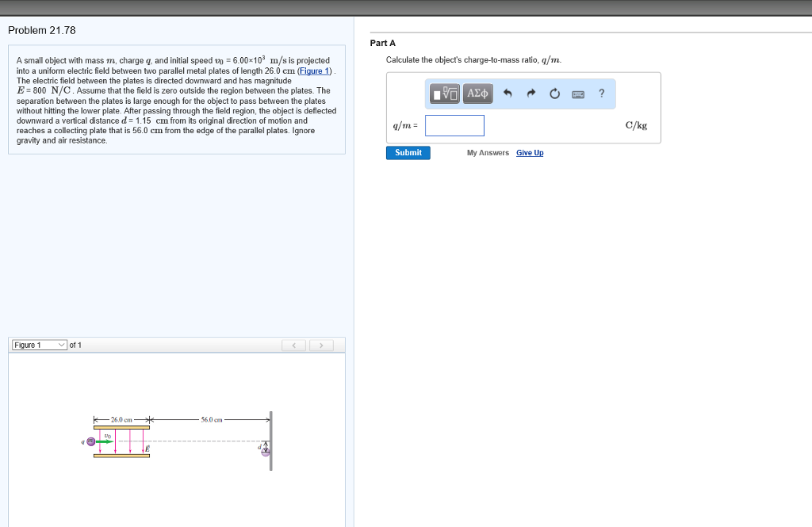812x527 pixels.
Task: Redo the equation edit
Action: [530, 94]
